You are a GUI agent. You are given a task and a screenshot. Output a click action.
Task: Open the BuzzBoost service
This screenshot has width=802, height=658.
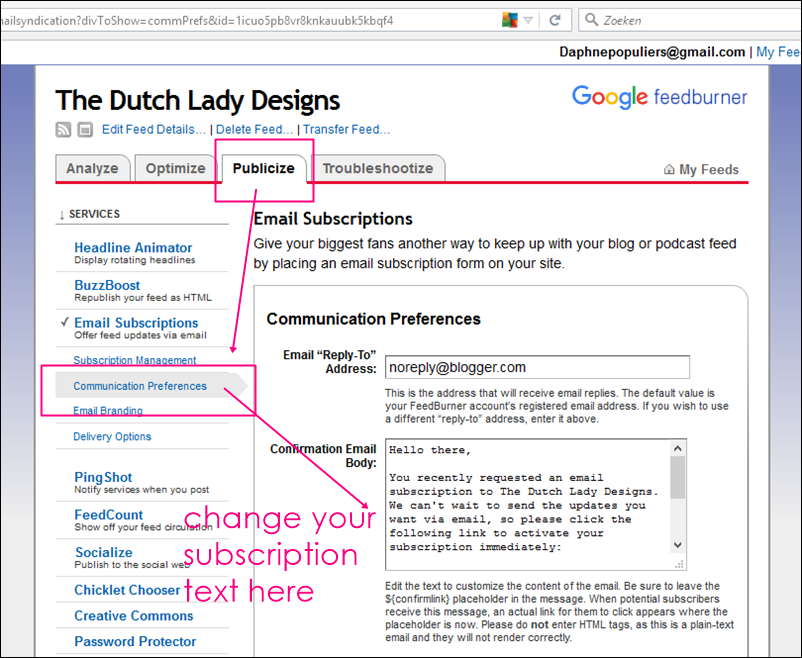point(107,285)
